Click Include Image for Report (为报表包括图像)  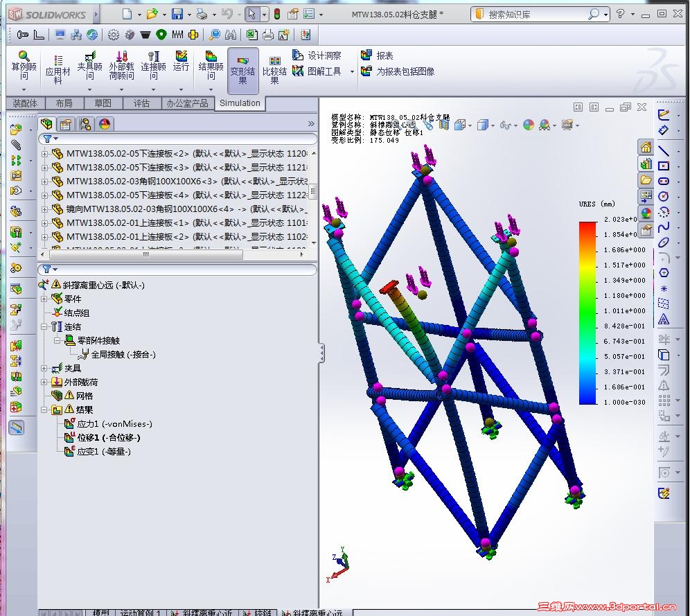coord(398,71)
